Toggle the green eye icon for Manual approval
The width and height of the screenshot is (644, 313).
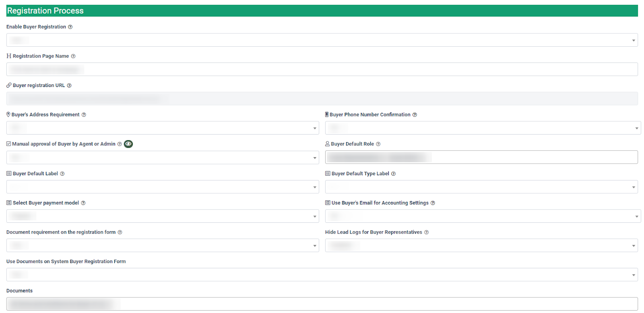point(128,144)
